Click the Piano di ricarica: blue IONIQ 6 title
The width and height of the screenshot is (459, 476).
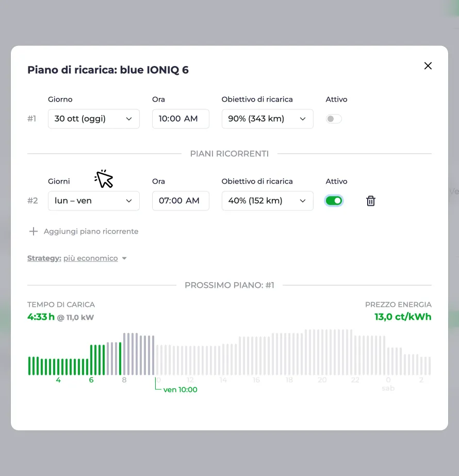tap(108, 70)
